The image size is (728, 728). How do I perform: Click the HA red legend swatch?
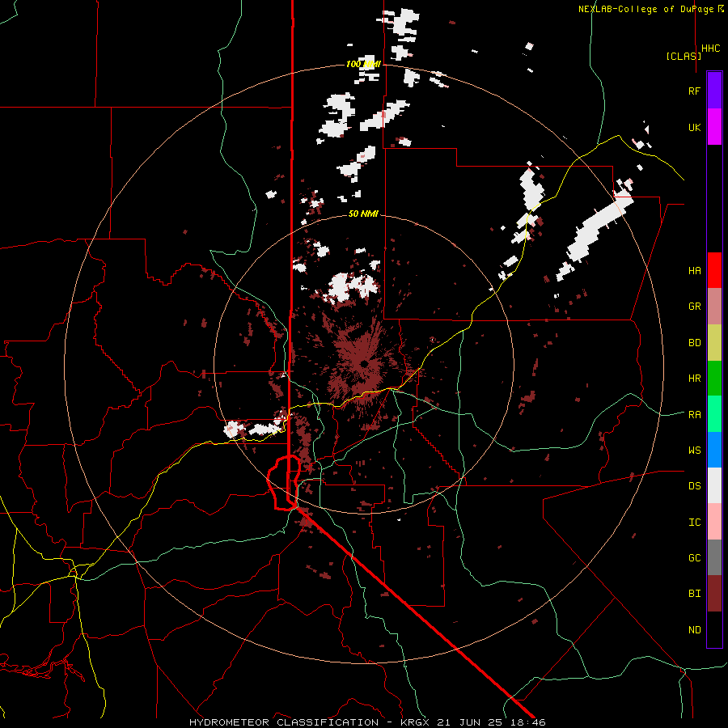[x=714, y=270]
